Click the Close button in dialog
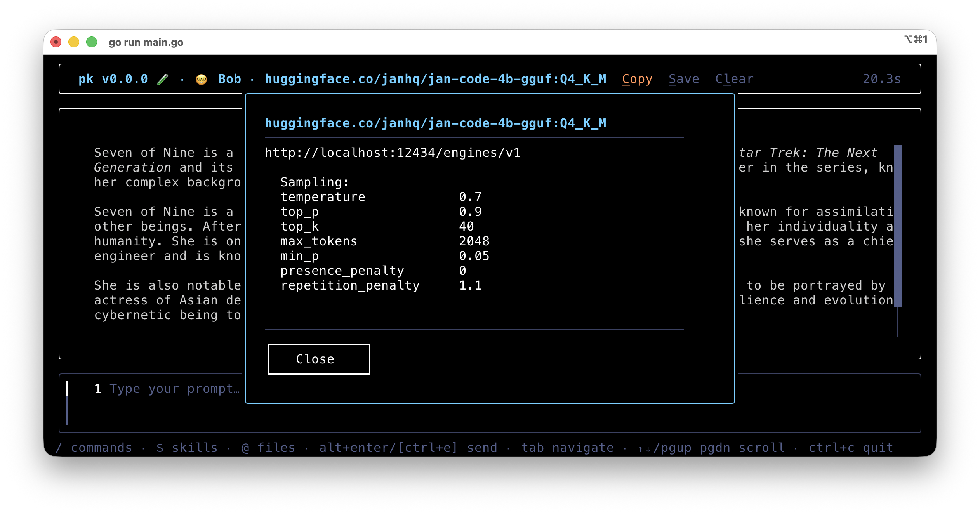This screenshot has height=514, width=980. point(319,359)
